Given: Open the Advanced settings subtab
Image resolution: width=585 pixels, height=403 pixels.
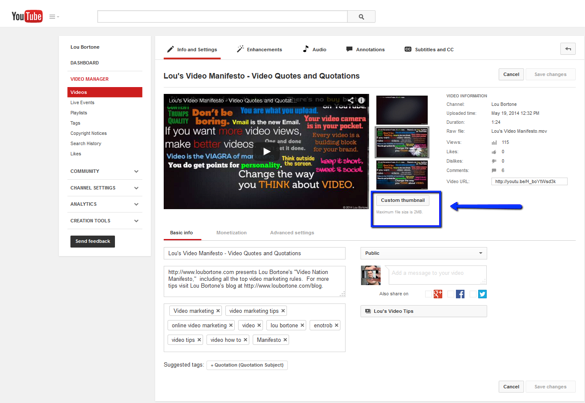Looking at the screenshot, I should click(x=292, y=233).
